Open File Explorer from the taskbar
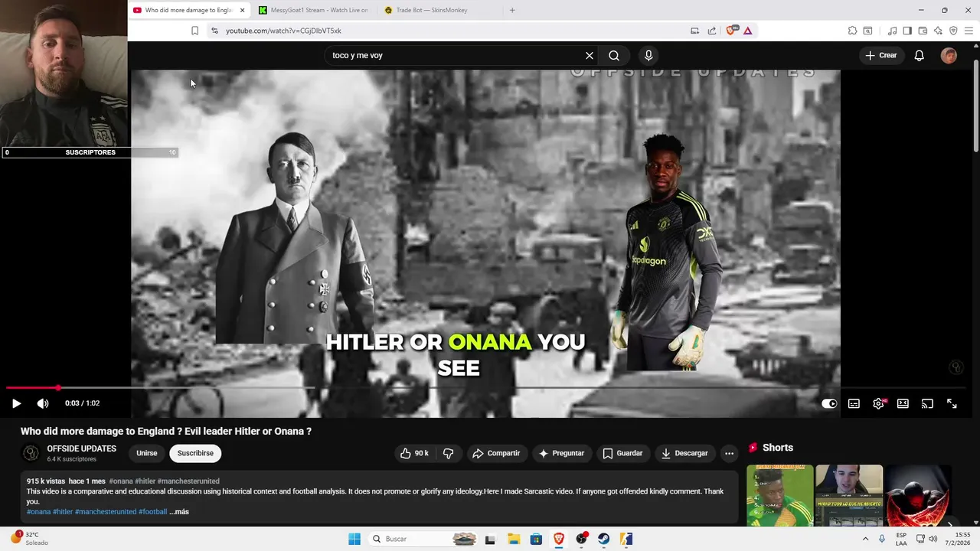 click(513, 539)
